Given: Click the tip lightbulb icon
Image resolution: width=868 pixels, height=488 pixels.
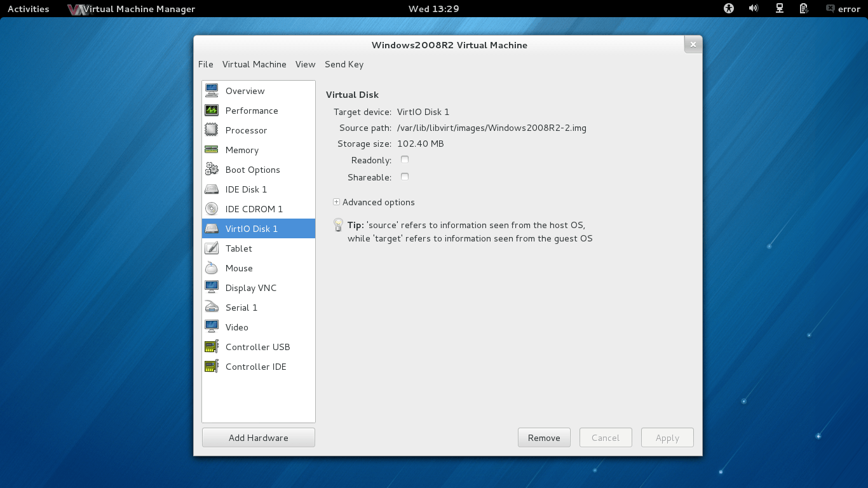Looking at the screenshot, I should pyautogui.click(x=339, y=225).
